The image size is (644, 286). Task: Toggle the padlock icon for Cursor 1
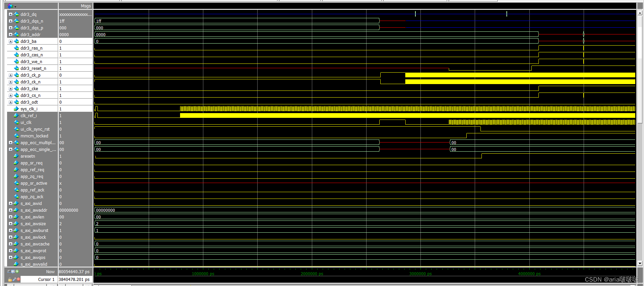click(10, 279)
